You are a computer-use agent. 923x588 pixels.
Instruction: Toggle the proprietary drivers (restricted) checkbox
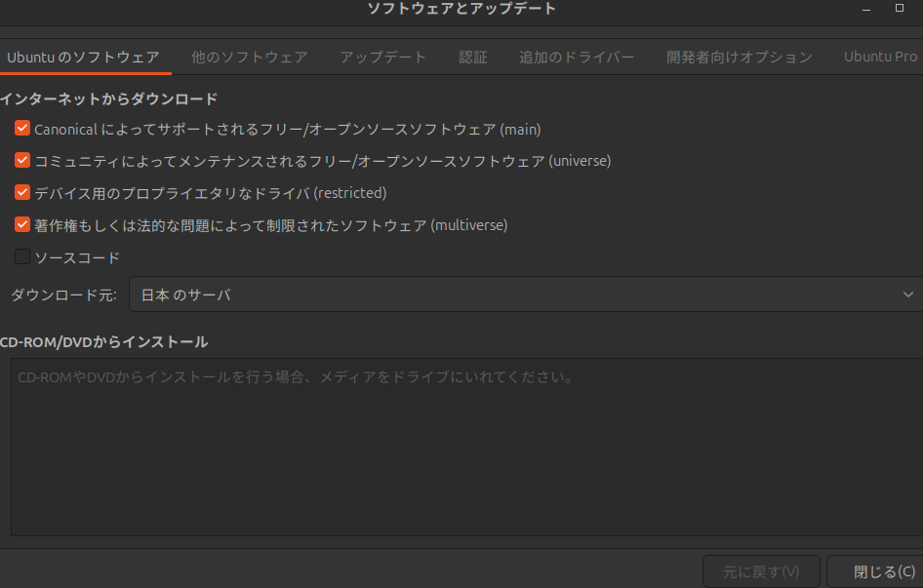[22, 193]
